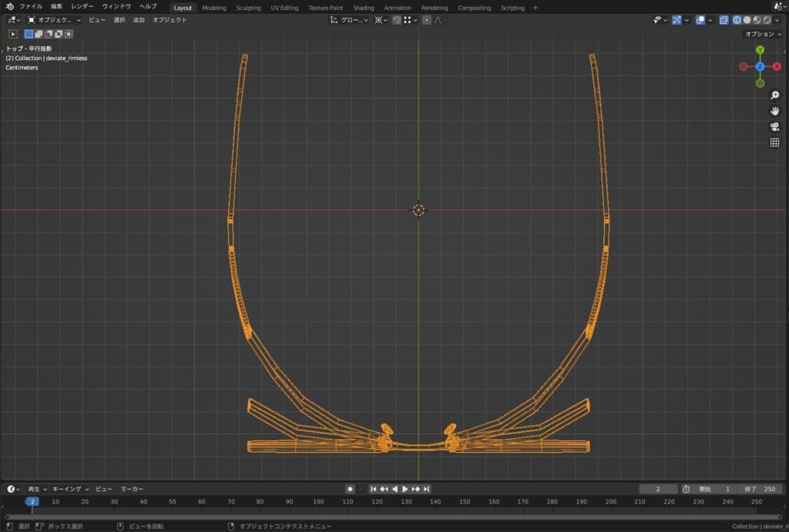Screen dimensions: 789x532
Task: Switch perspective/orthographic grid icon
Action: (774, 142)
